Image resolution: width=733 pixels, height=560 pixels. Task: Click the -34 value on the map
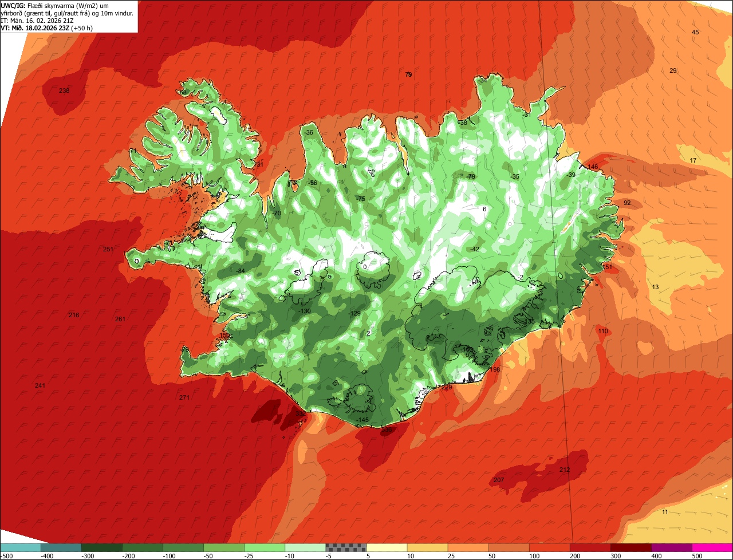[483, 81]
